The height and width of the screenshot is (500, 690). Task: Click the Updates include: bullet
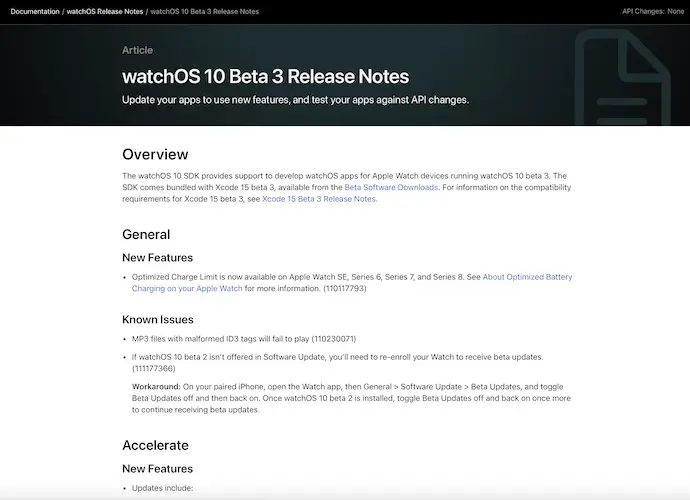pyautogui.click(x=162, y=488)
